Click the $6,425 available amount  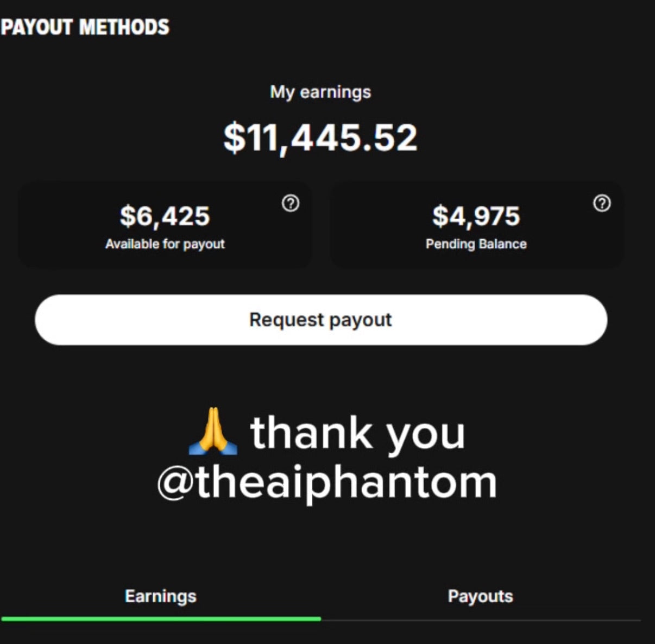[x=165, y=216]
